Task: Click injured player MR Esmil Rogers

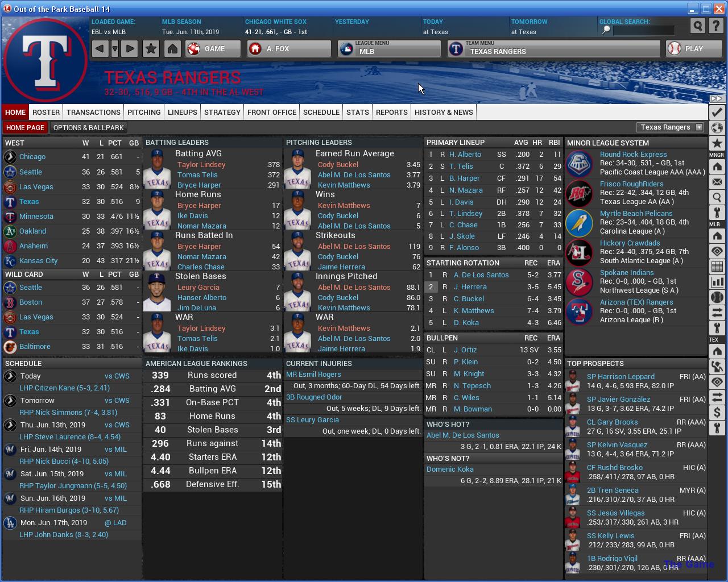Action: point(313,375)
